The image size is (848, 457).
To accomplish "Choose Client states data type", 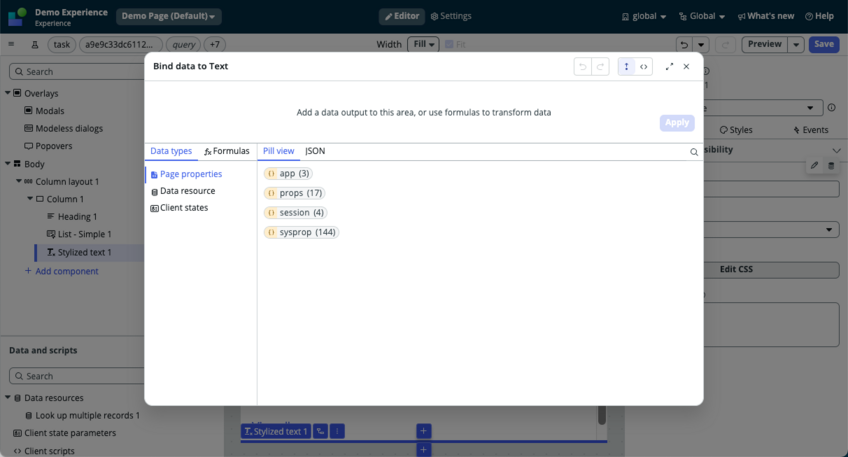I will tap(179, 208).
